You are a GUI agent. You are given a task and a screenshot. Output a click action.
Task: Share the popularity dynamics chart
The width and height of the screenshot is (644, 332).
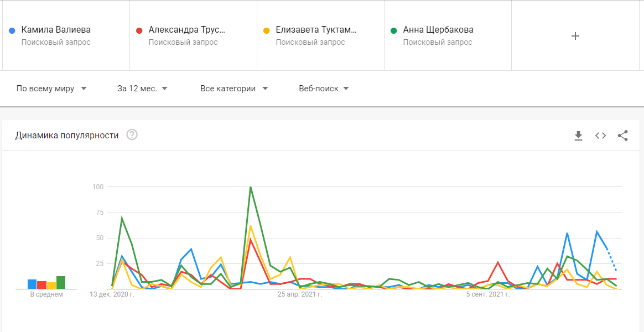tap(622, 136)
